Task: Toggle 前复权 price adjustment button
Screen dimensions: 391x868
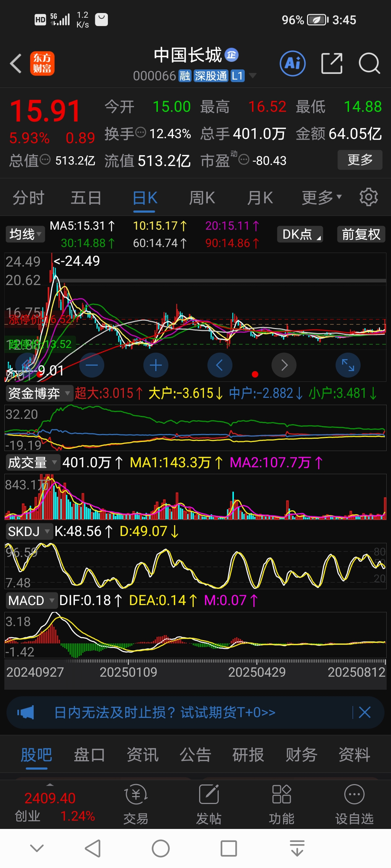Action: coord(361,234)
